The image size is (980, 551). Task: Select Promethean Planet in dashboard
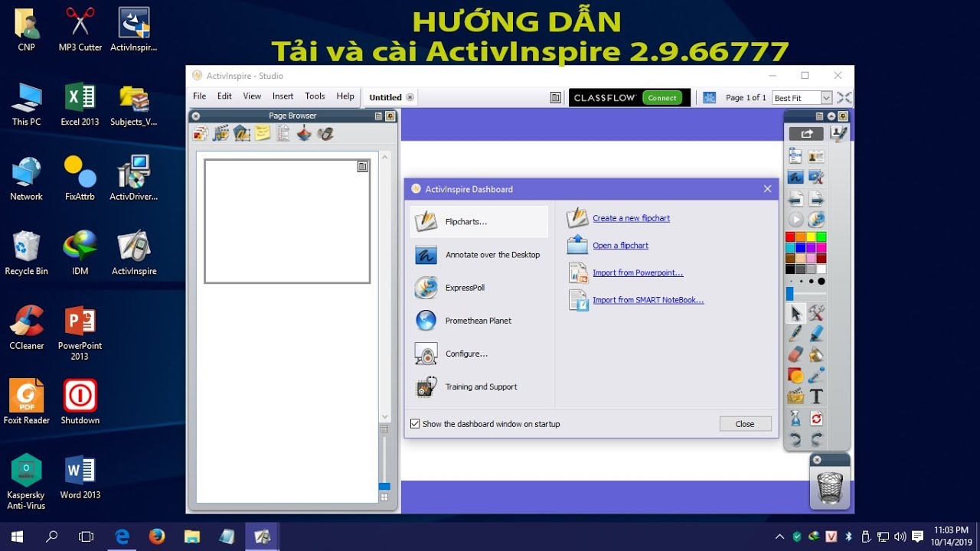coord(480,321)
